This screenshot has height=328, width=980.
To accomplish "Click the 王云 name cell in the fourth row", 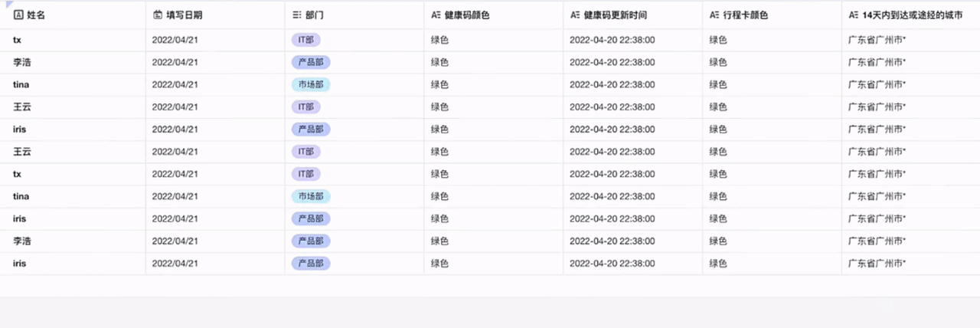I will tap(22, 107).
